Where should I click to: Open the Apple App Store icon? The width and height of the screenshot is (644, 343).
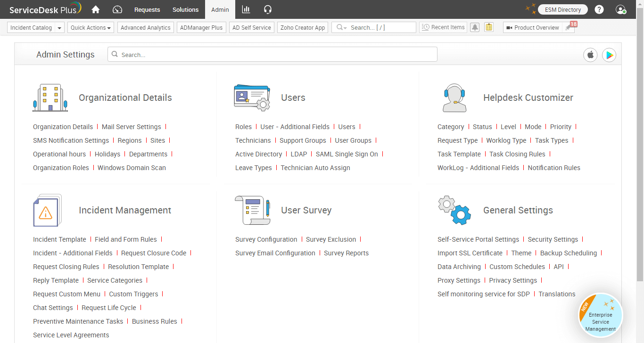pyautogui.click(x=590, y=55)
